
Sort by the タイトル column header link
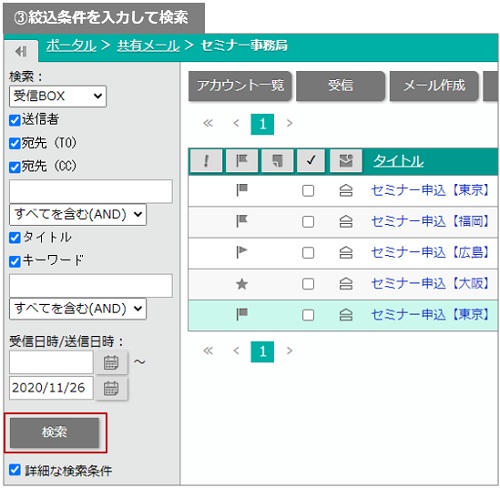coord(398,161)
